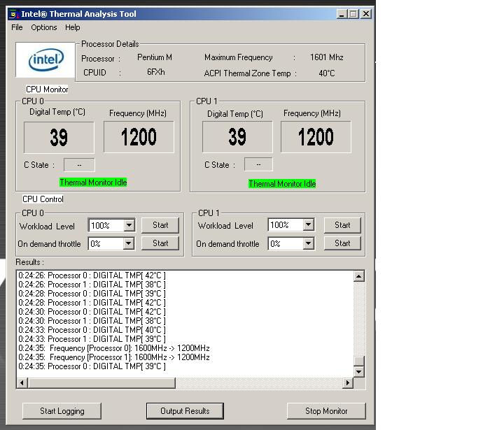
Task: Start CPU 0 on demand throttle
Action: (160, 243)
